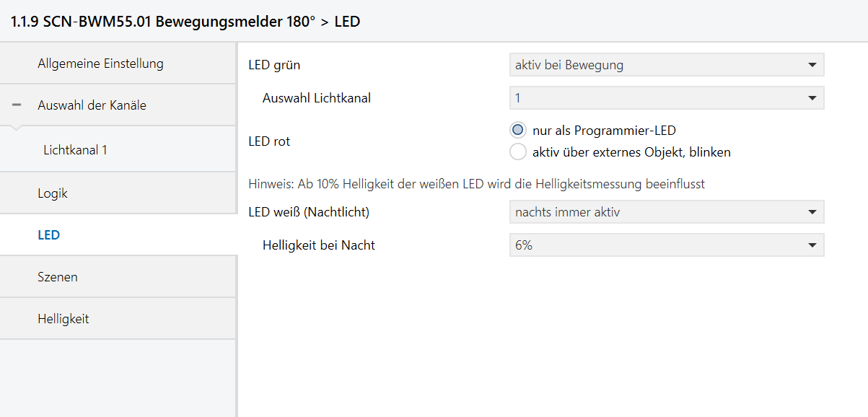This screenshot has height=417, width=868.
Task: Click the LED weiß dropdown arrow
Action: (812, 212)
